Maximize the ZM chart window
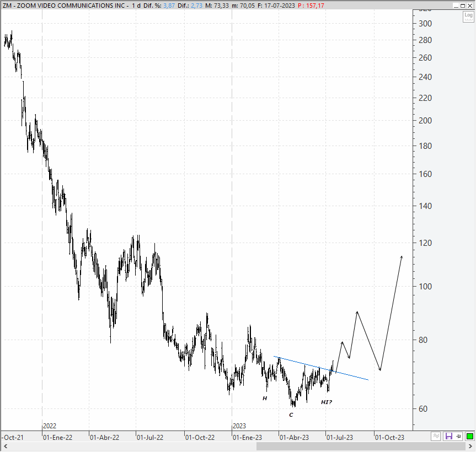The width and height of the screenshot is (476, 452). click(463, 6)
